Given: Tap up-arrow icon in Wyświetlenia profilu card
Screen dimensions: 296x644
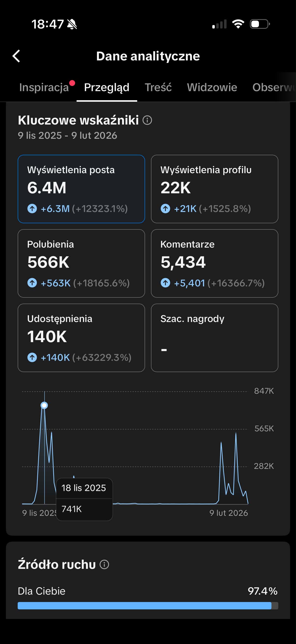Looking at the screenshot, I should click(165, 209).
